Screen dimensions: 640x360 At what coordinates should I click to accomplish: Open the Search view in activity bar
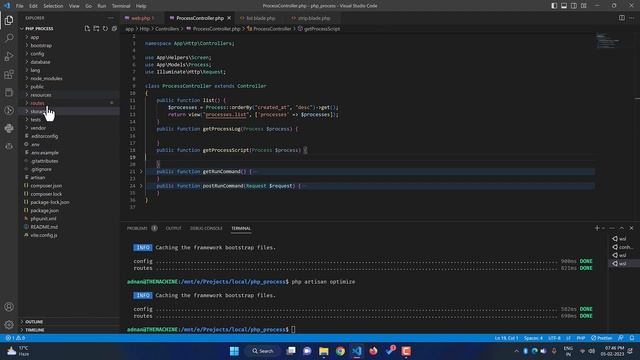tap(9, 38)
